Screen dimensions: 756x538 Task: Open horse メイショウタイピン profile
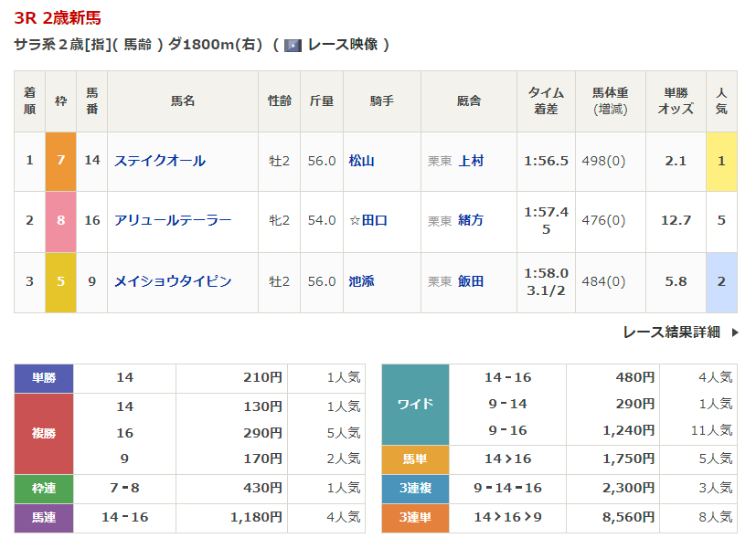[173, 281]
